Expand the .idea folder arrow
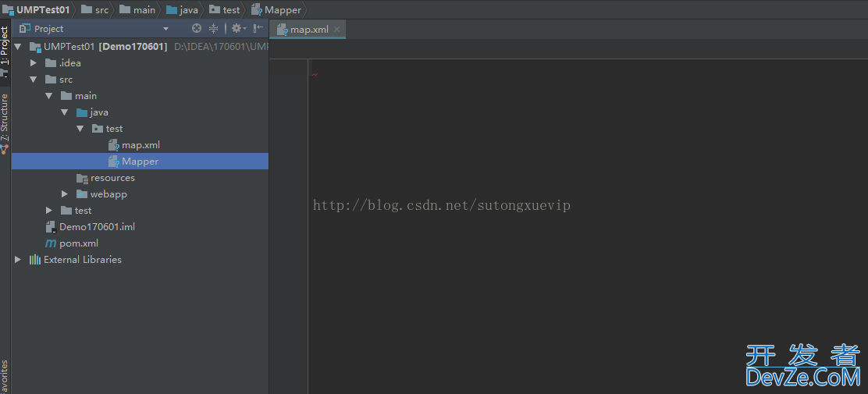The image size is (868, 394). click(34, 63)
